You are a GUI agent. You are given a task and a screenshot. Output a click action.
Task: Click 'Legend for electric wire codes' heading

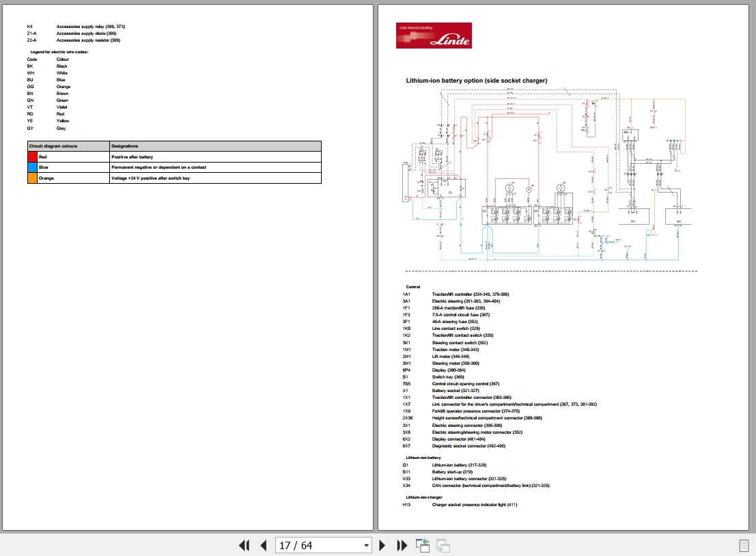click(x=59, y=52)
